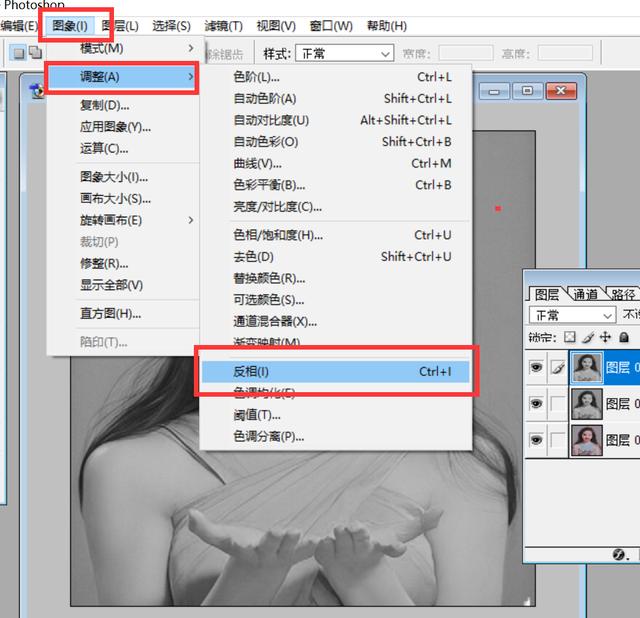This screenshot has height=618, width=640.
Task: Close the document window
Action: (562, 91)
